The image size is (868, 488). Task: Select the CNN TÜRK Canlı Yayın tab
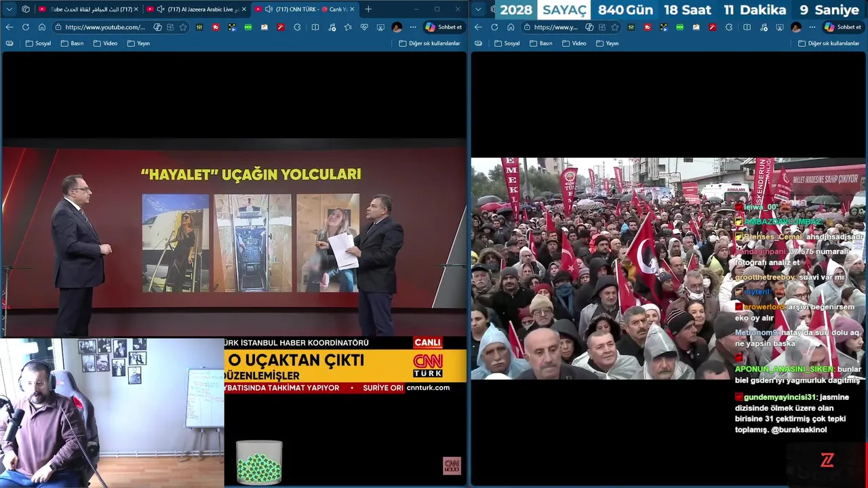click(305, 9)
